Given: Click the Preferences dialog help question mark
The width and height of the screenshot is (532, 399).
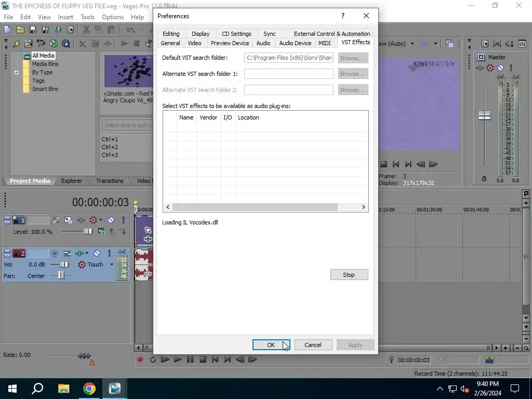Looking at the screenshot, I should 343,16.
